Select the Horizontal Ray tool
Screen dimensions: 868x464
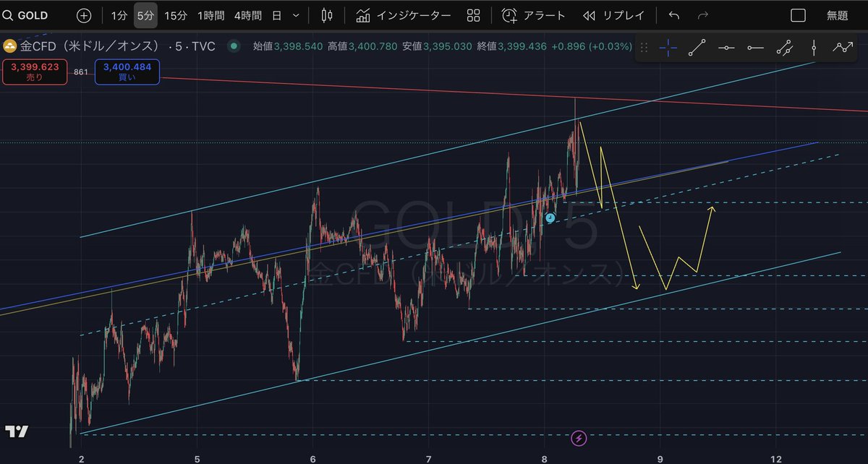point(755,48)
